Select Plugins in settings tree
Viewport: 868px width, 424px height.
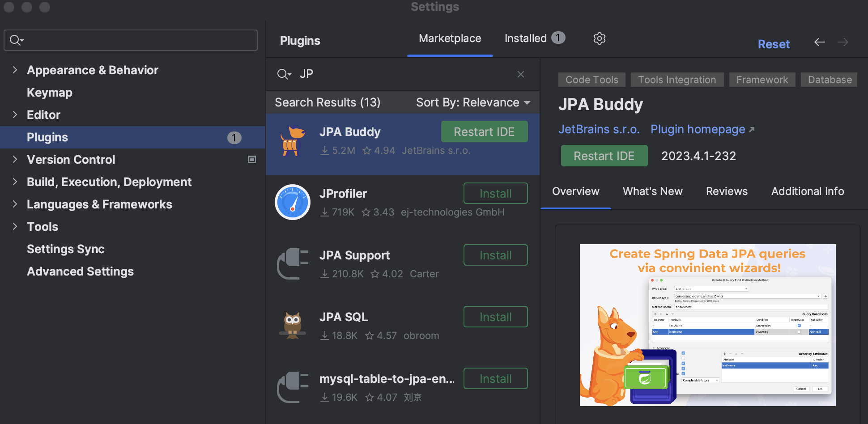(132, 137)
